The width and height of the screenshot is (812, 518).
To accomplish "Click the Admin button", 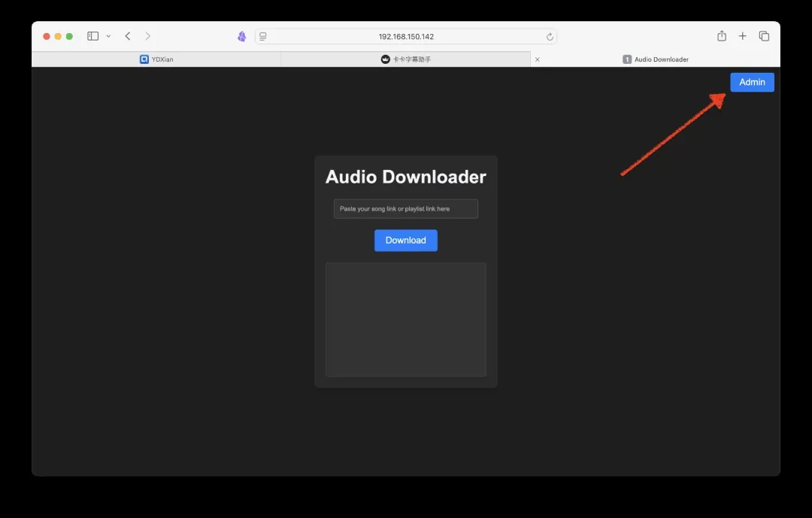I will [x=752, y=82].
